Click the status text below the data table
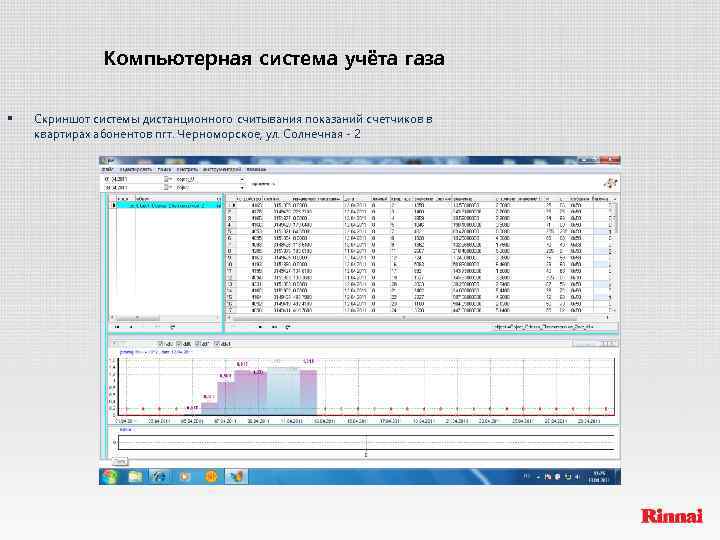 [x=544, y=327]
